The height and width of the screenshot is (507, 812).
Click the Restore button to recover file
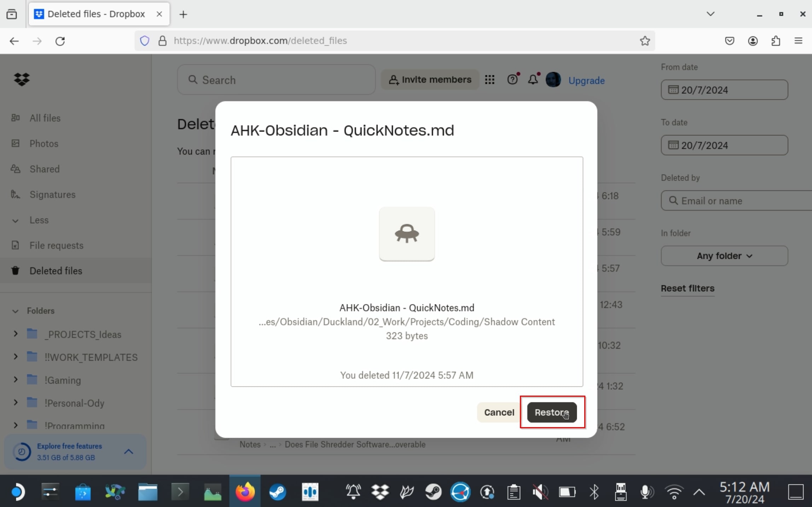(x=551, y=412)
